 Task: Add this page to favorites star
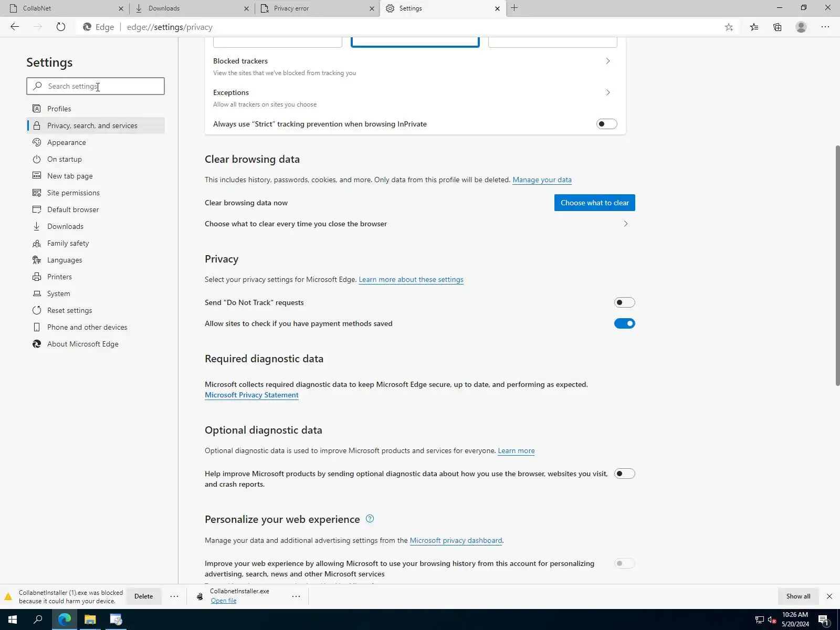[x=729, y=27]
